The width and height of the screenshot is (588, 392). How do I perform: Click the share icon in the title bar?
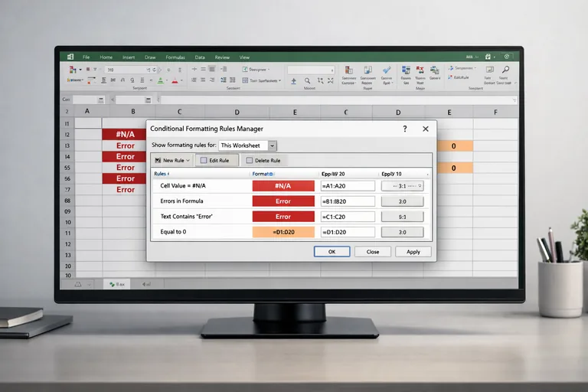point(488,57)
